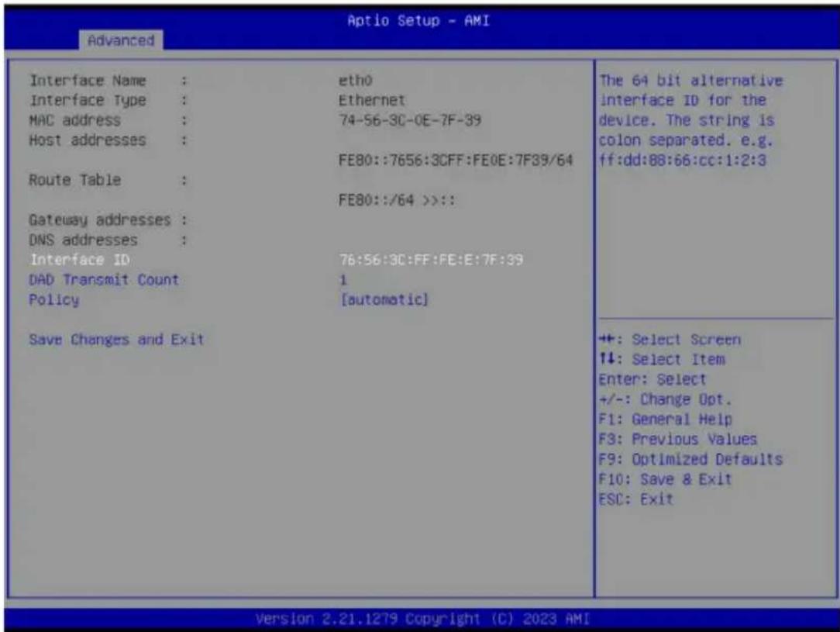Image resolution: width=840 pixels, height=632 pixels.
Task: Click the Interface Name label
Action: [x=88, y=81]
